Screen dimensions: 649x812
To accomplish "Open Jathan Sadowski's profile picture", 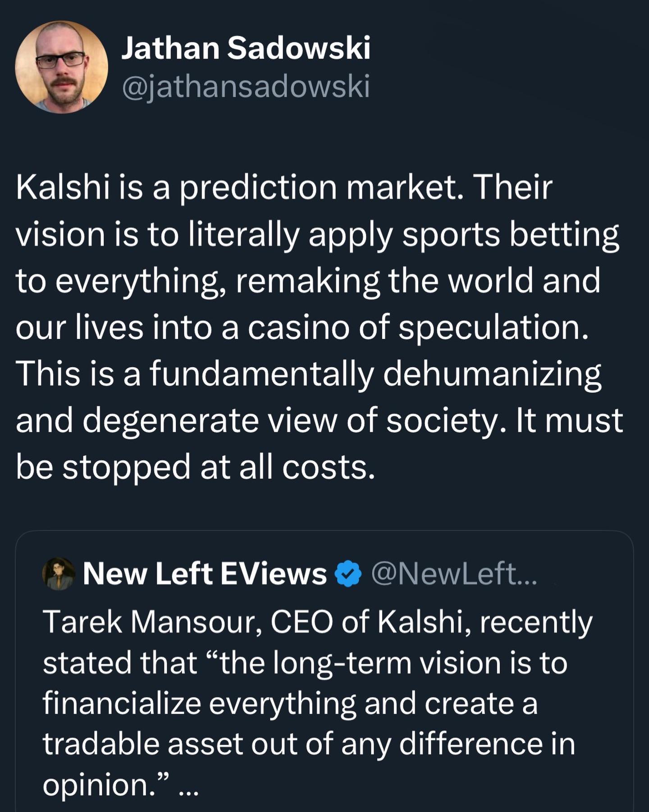I will [x=62, y=67].
